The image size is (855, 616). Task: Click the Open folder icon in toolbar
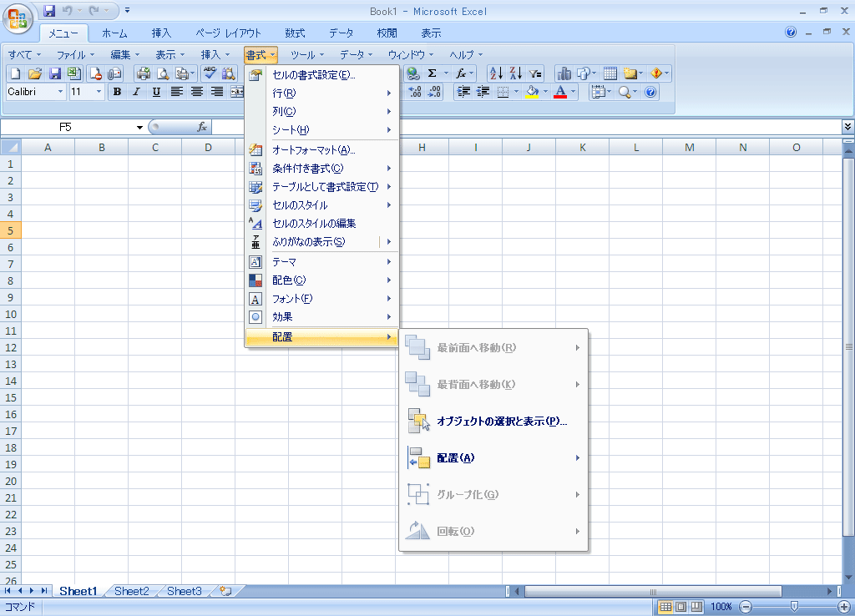(x=35, y=73)
